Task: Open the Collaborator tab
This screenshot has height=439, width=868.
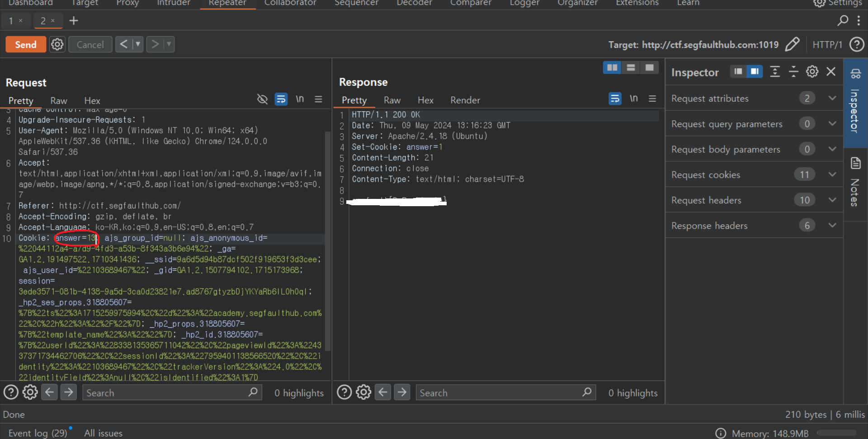Action: (290, 3)
